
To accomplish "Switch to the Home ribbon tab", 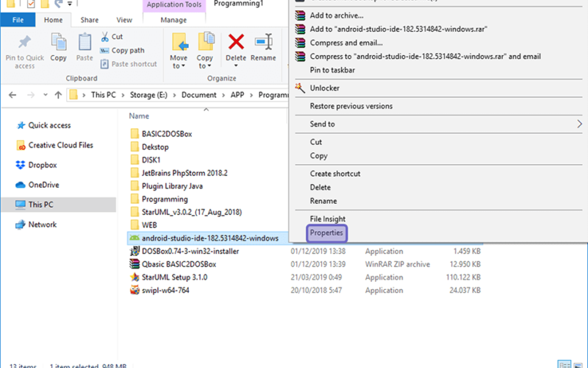I will [53, 20].
